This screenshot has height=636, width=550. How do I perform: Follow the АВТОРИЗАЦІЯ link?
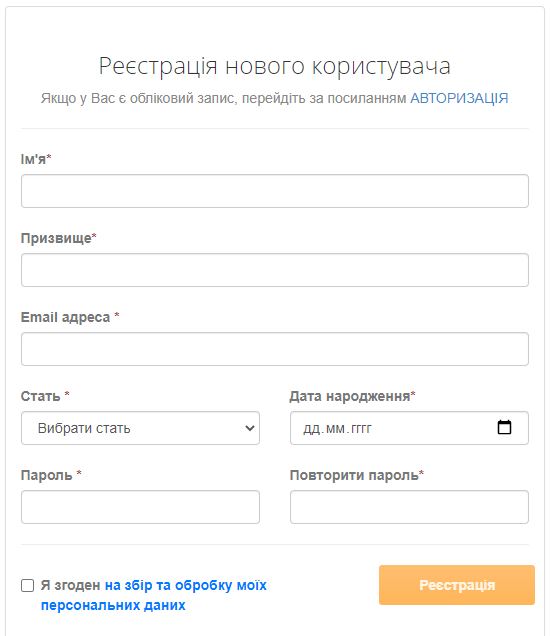(x=459, y=98)
